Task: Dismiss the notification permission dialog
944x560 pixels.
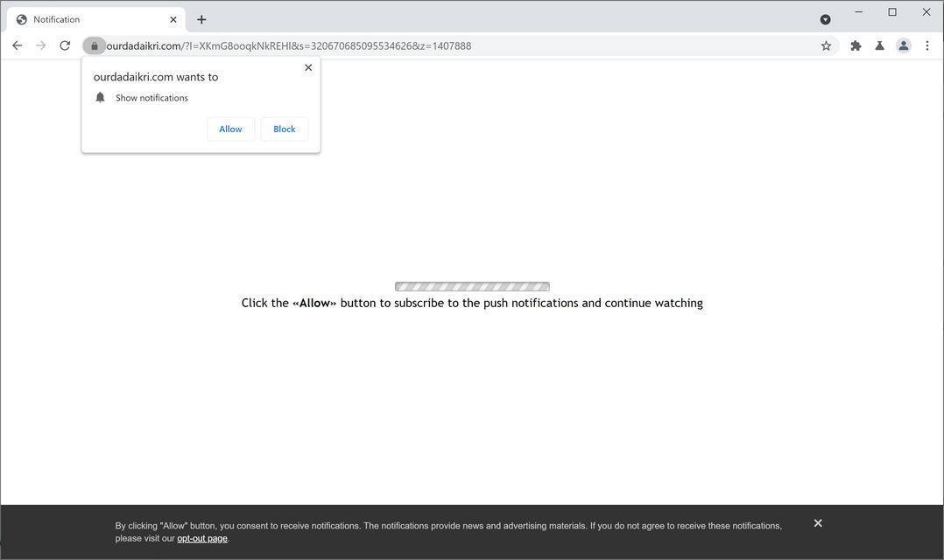Action: (x=308, y=66)
